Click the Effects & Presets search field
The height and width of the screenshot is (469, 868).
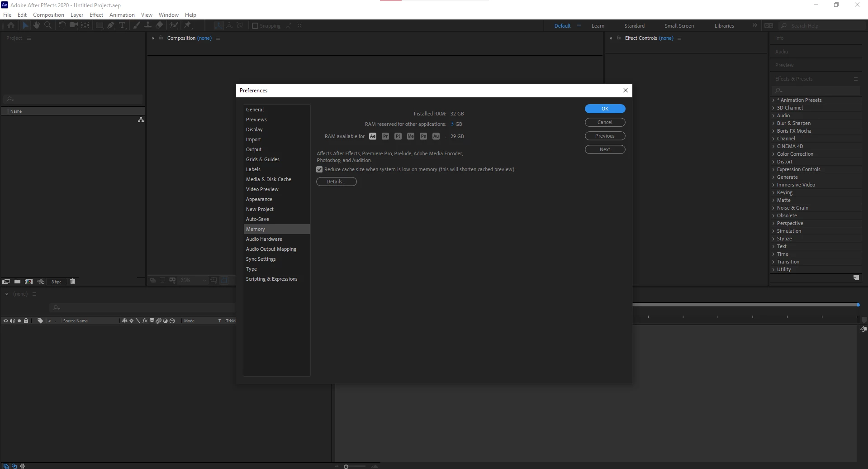coord(816,91)
